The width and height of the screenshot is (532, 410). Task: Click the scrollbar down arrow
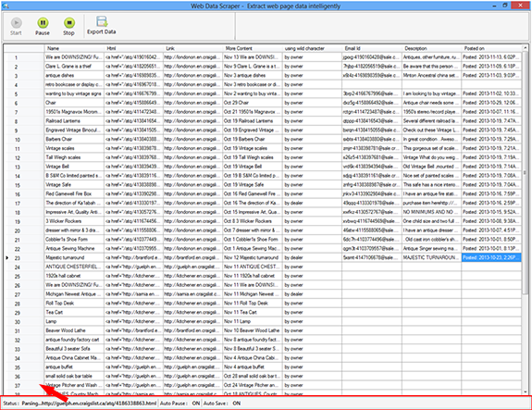tap(526, 391)
